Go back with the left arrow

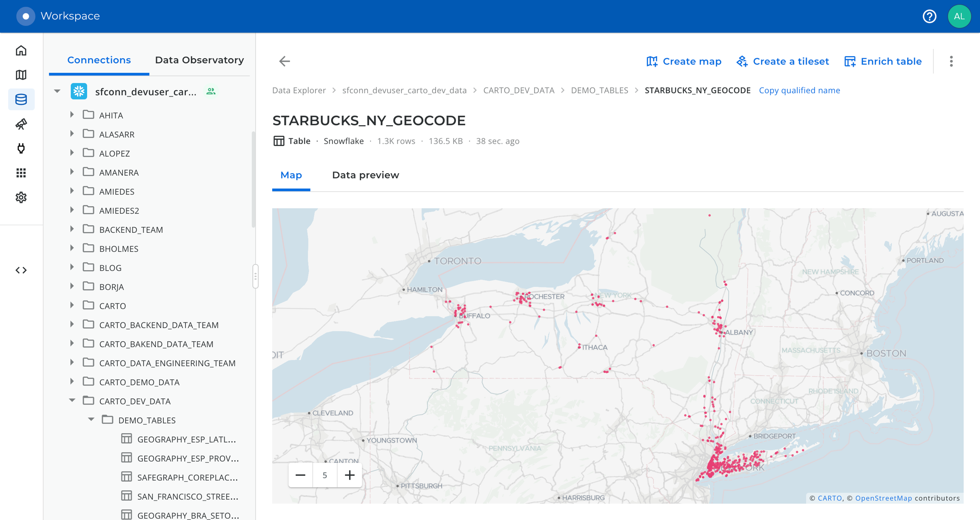[x=285, y=61]
